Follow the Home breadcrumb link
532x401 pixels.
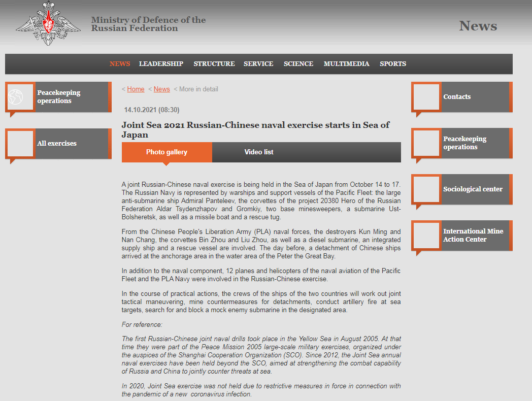pyautogui.click(x=136, y=89)
